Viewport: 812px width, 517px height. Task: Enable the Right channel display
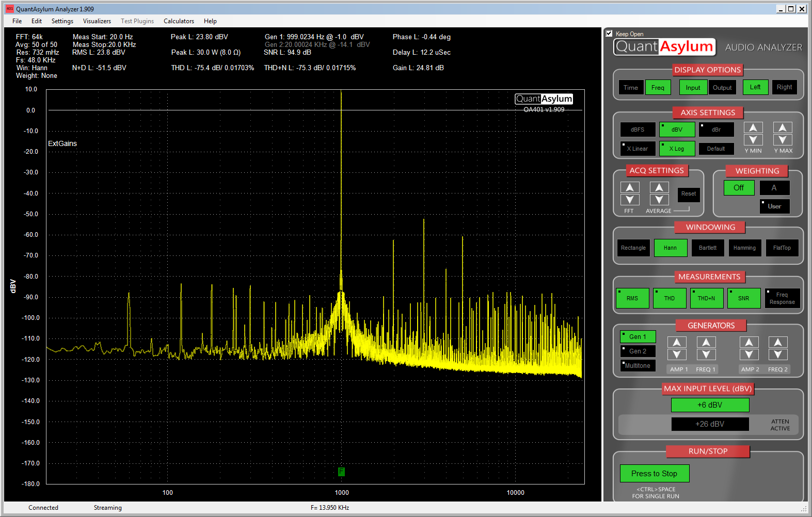(785, 87)
